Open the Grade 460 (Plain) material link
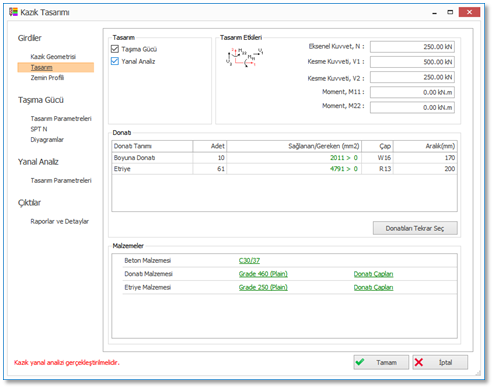Screen dimensions: 494x389 click(x=263, y=274)
